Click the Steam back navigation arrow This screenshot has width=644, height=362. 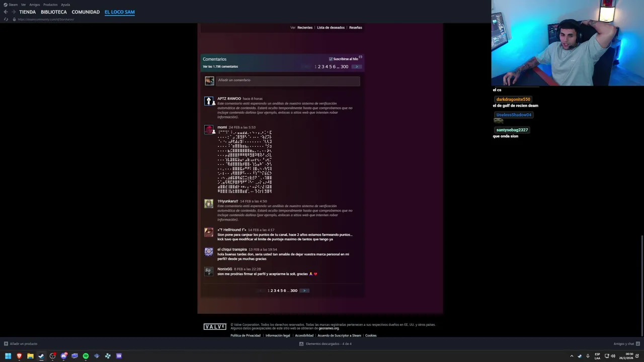[x=6, y=12]
